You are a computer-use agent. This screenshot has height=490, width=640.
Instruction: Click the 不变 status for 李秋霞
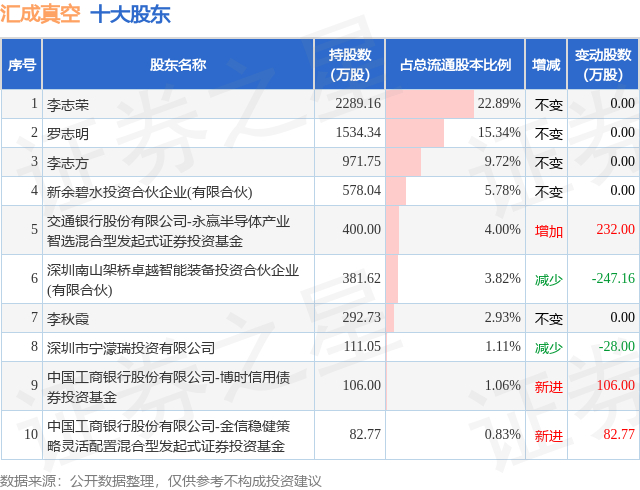point(549,319)
